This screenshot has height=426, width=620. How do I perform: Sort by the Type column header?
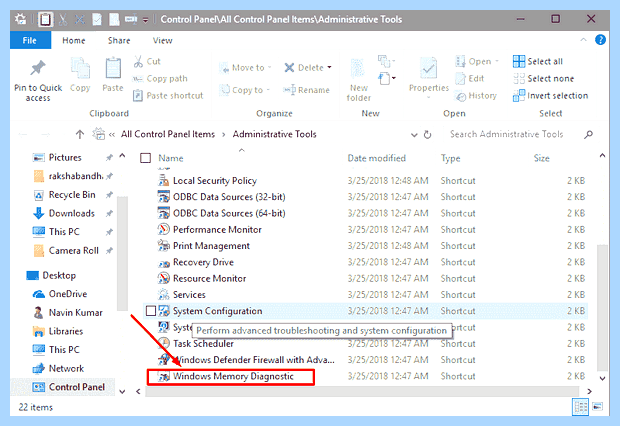click(x=450, y=158)
